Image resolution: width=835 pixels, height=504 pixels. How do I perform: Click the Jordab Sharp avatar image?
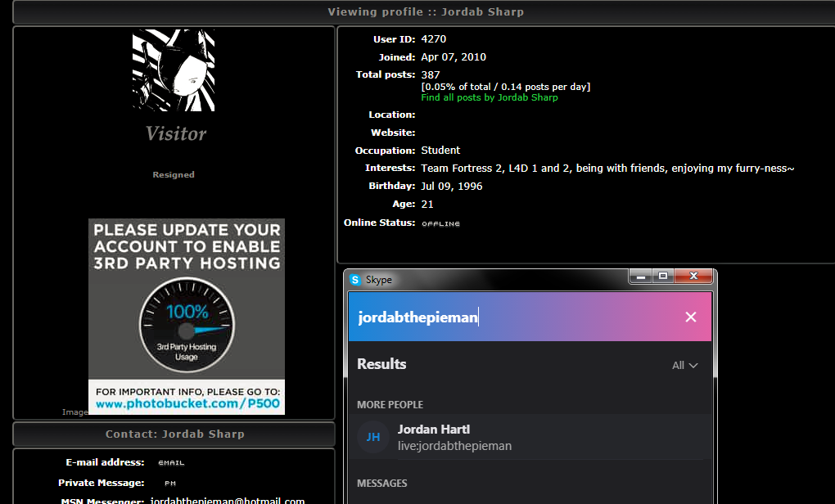click(174, 70)
